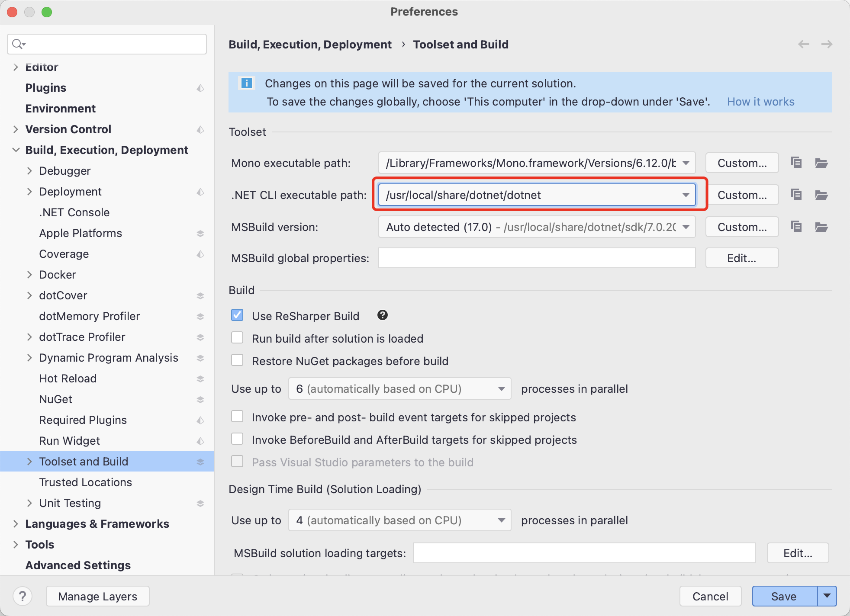Click the Cancel button
Image resolution: width=850 pixels, height=616 pixels.
pyautogui.click(x=710, y=597)
